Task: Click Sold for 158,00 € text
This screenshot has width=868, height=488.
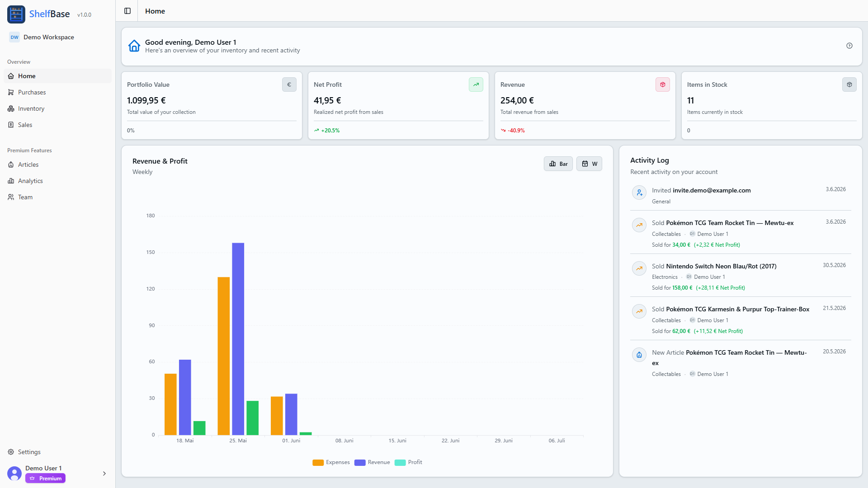Action: click(x=672, y=288)
